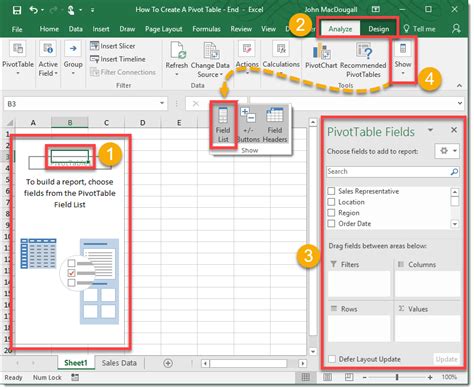Open Recommended PivotTables
Viewport: 474px width, 390px height.
coord(363,60)
